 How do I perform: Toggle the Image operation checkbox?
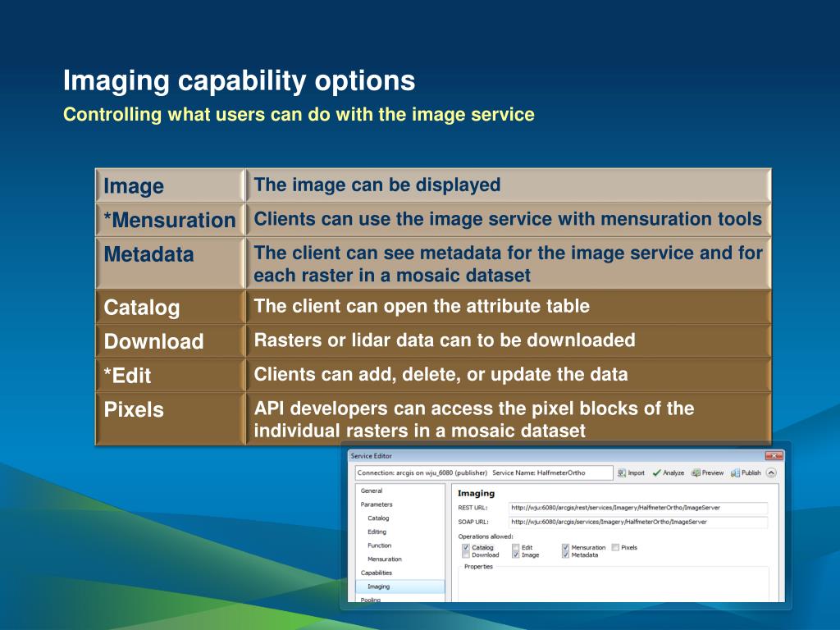pyautogui.click(x=515, y=555)
